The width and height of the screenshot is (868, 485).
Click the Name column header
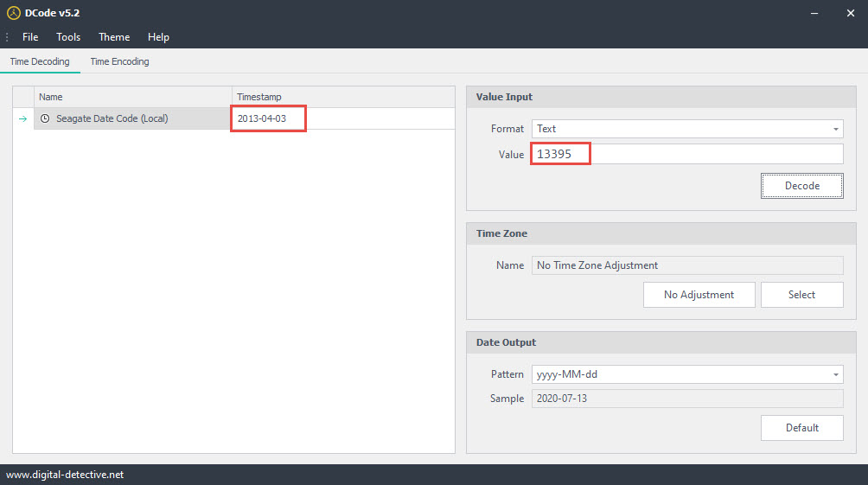tap(133, 97)
